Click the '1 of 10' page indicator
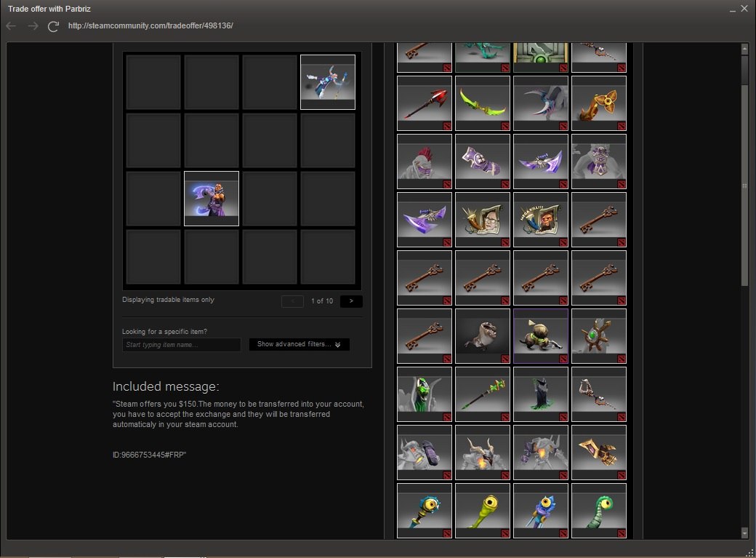756x558 pixels. [x=322, y=301]
